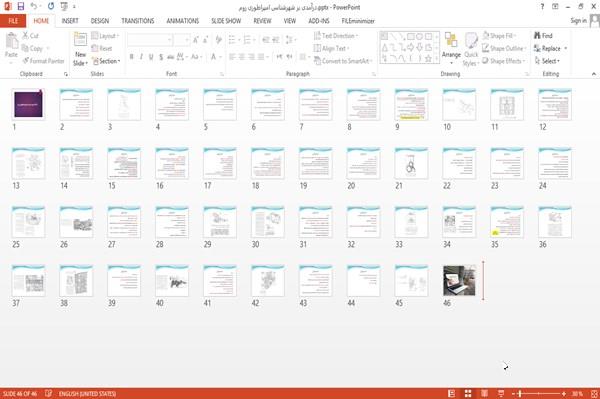Screen dimensions: 600x399
Task: Click the Replace button
Action: click(x=551, y=48)
